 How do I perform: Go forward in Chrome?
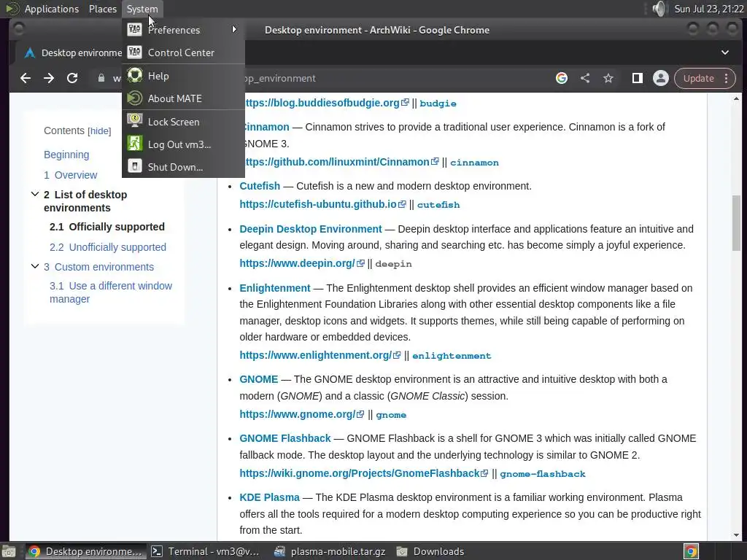49,78
